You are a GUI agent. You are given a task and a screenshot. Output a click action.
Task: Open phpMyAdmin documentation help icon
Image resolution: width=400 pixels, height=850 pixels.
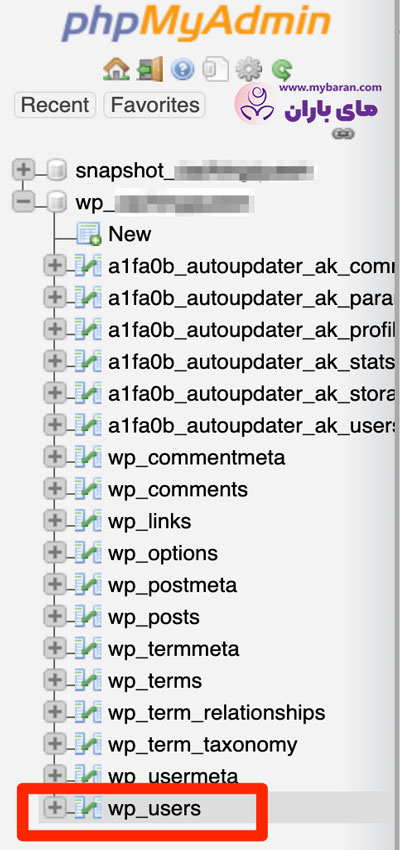click(182, 69)
